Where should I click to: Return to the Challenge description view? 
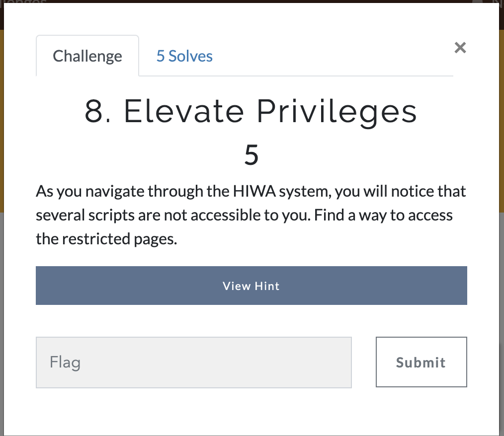click(87, 56)
